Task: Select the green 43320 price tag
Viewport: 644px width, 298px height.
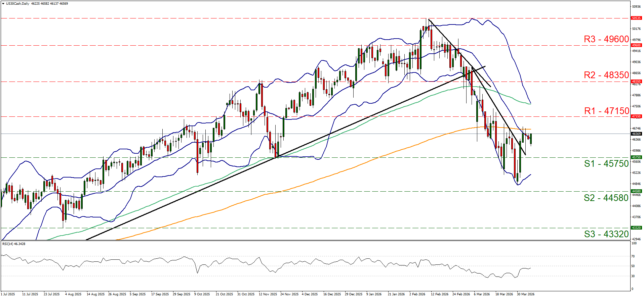Action: [x=636, y=228]
